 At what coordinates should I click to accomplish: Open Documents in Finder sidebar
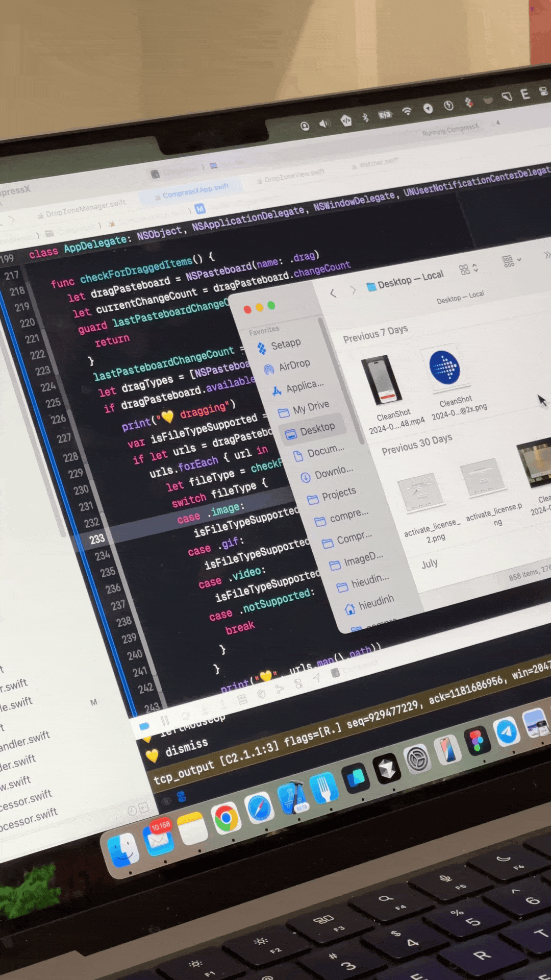pyautogui.click(x=319, y=453)
